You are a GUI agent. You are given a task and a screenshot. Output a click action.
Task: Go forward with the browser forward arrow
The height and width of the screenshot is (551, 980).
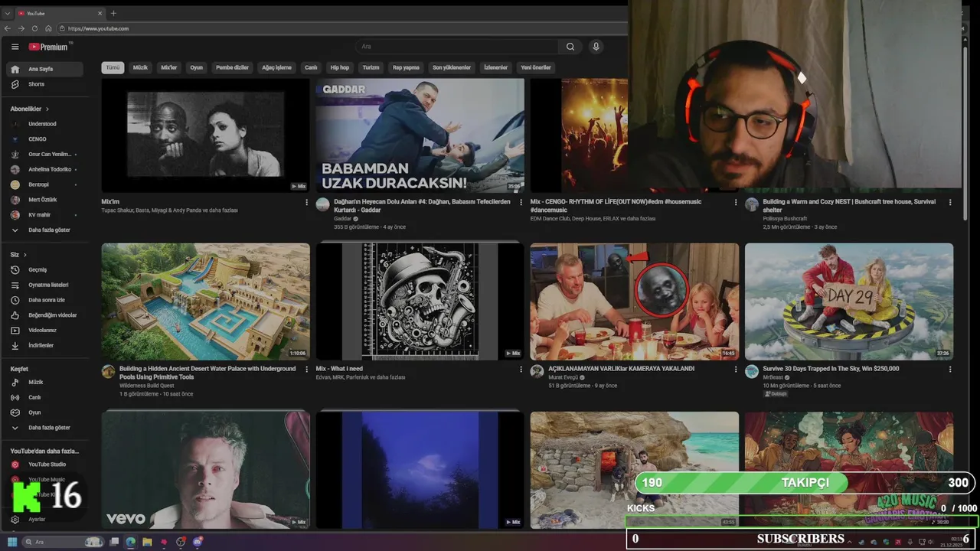[21, 28]
